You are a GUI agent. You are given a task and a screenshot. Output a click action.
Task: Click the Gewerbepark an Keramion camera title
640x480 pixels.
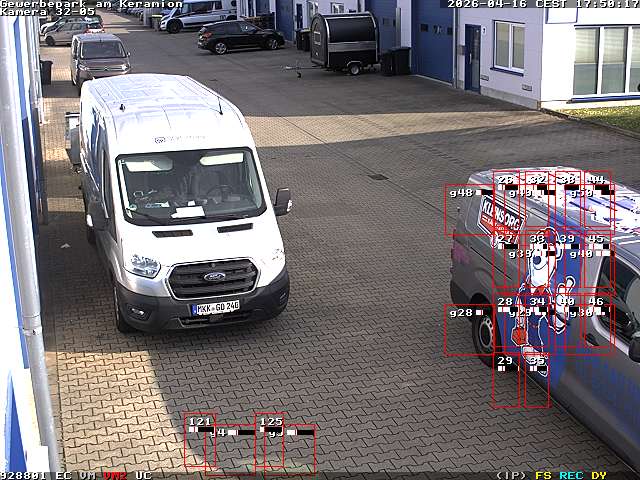tap(91, 4)
